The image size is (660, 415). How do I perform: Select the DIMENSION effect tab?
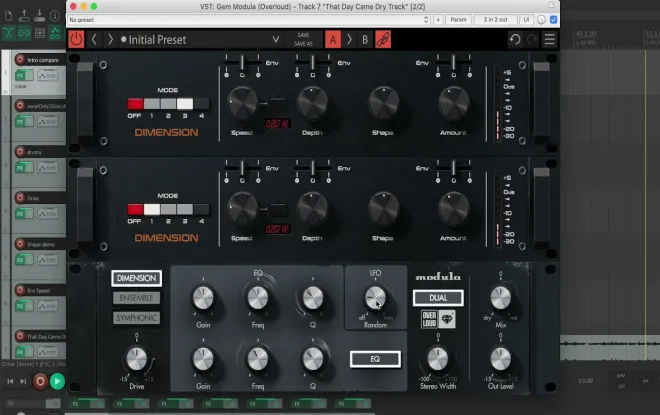click(x=136, y=278)
